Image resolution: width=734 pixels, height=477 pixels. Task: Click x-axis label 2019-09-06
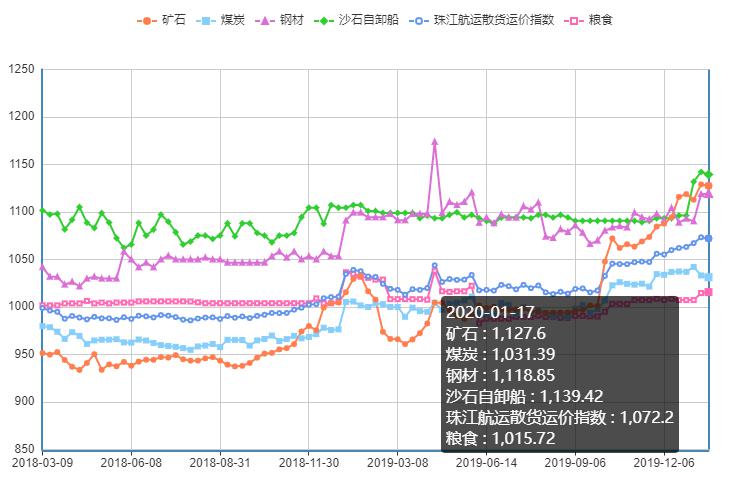point(575,462)
